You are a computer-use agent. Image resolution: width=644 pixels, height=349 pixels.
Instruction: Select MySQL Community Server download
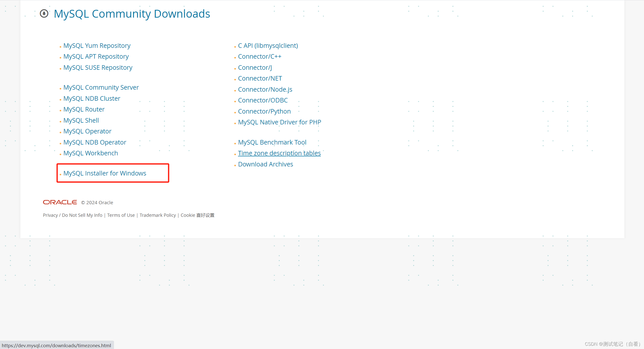pyautogui.click(x=101, y=87)
